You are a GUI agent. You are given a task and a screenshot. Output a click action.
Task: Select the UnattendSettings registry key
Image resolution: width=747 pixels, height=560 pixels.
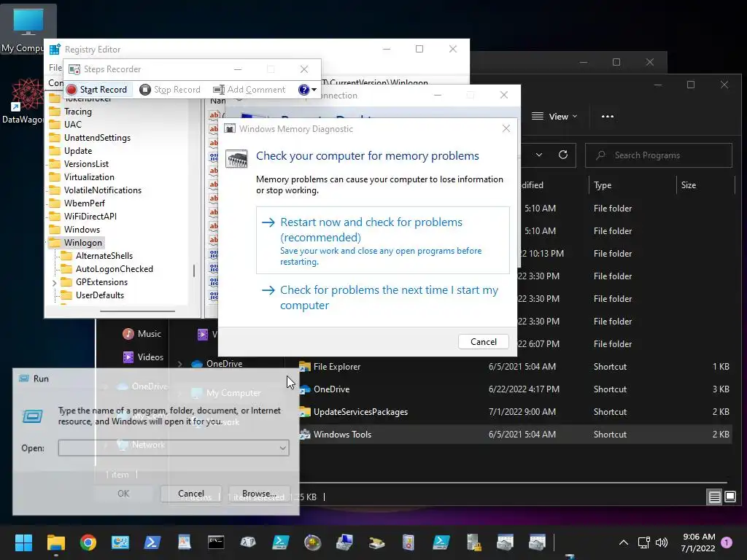tap(97, 138)
